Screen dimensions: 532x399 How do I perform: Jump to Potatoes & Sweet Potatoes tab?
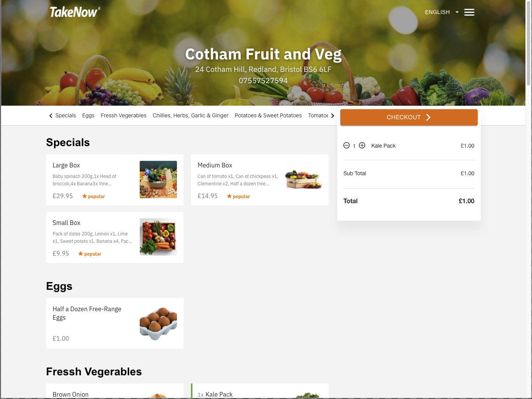268,115
